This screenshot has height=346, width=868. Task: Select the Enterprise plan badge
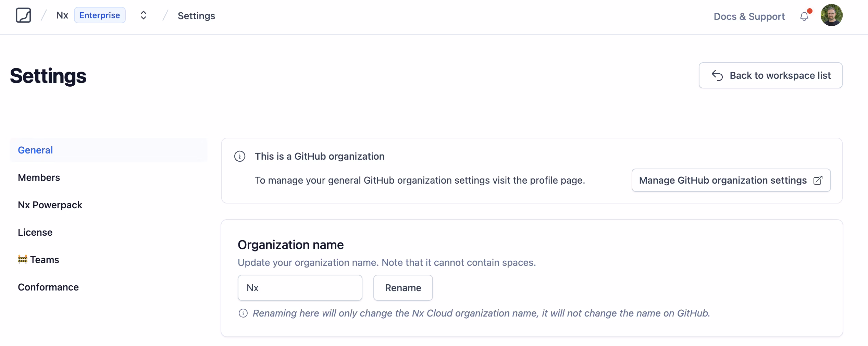pyautogui.click(x=100, y=15)
